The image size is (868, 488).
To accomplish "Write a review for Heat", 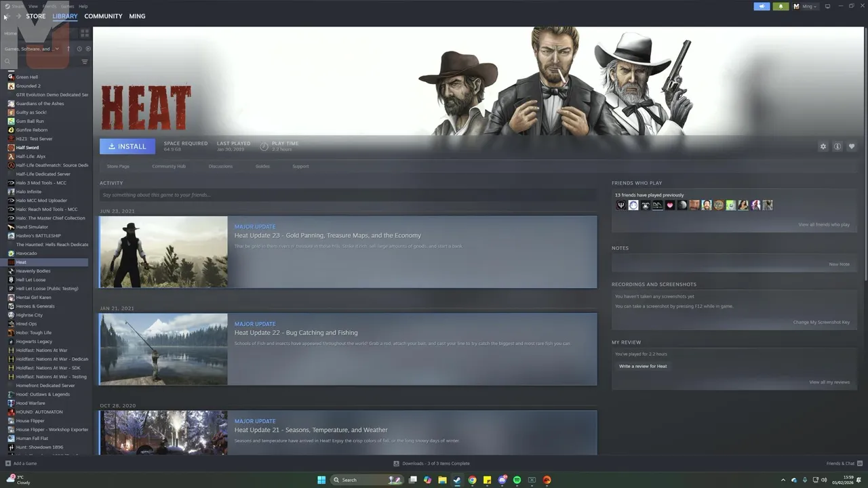I will tap(643, 366).
